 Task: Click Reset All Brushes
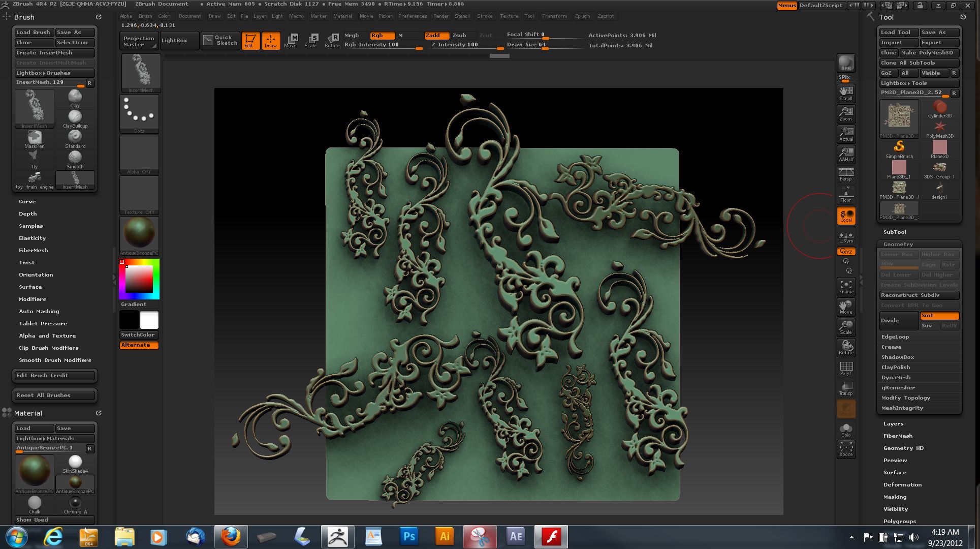(x=55, y=395)
